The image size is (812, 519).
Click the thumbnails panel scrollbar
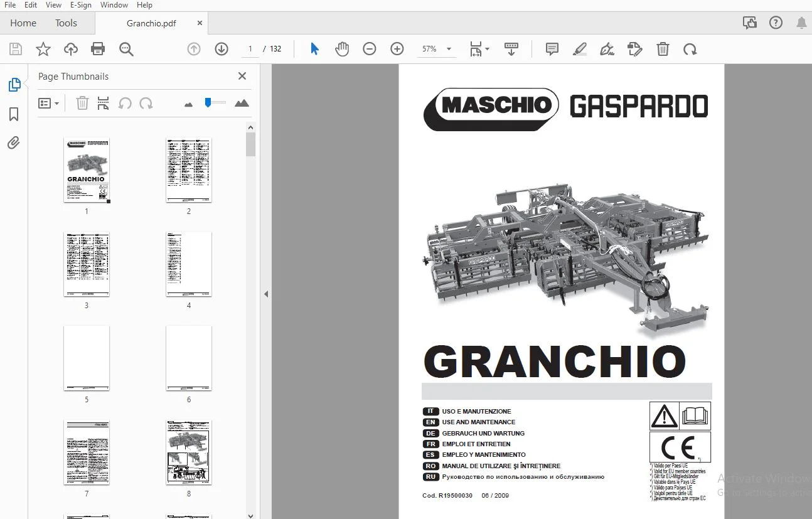coord(250,145)
